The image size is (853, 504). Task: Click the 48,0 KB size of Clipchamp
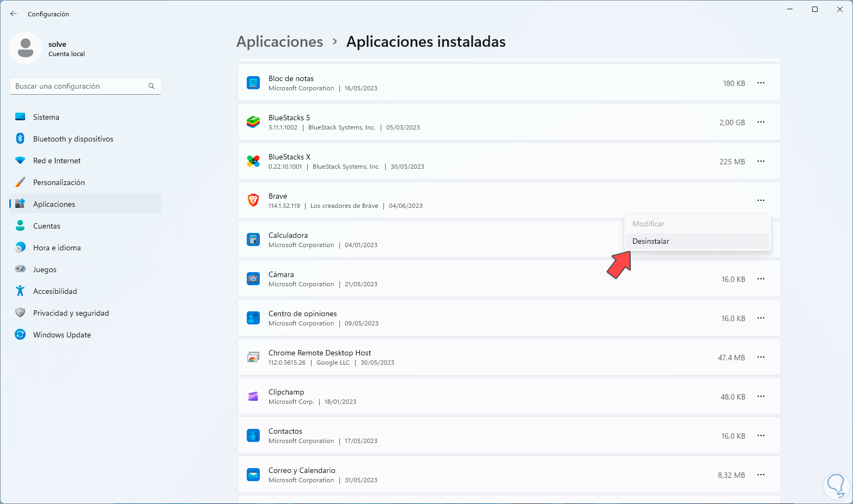[x=733, y=397]
